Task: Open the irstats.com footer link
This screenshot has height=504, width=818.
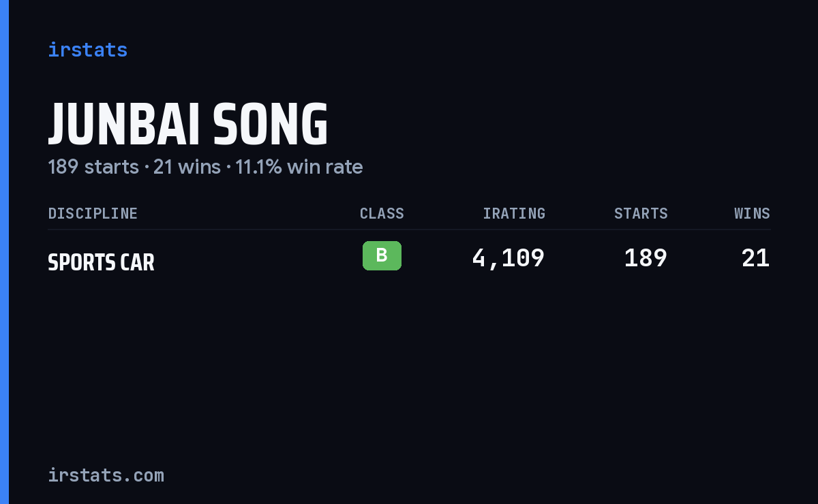Action: click(x=106, y=475)
